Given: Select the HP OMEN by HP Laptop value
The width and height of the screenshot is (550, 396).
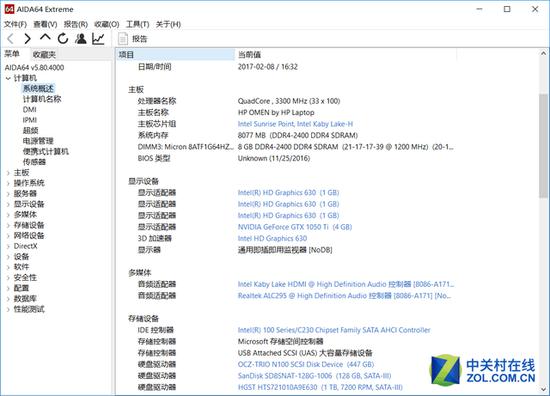Looking at the screenshot, I should (276, 113).
